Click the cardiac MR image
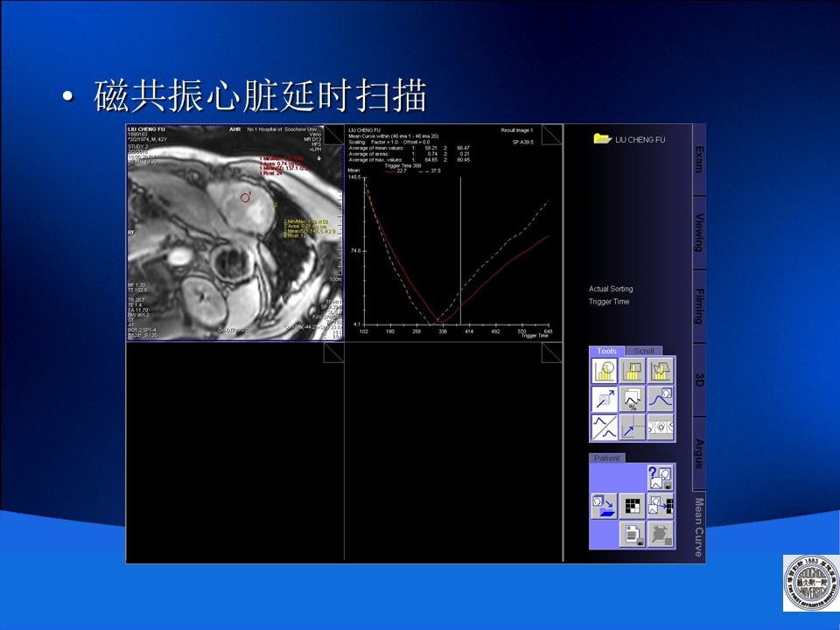 [234, 233]
